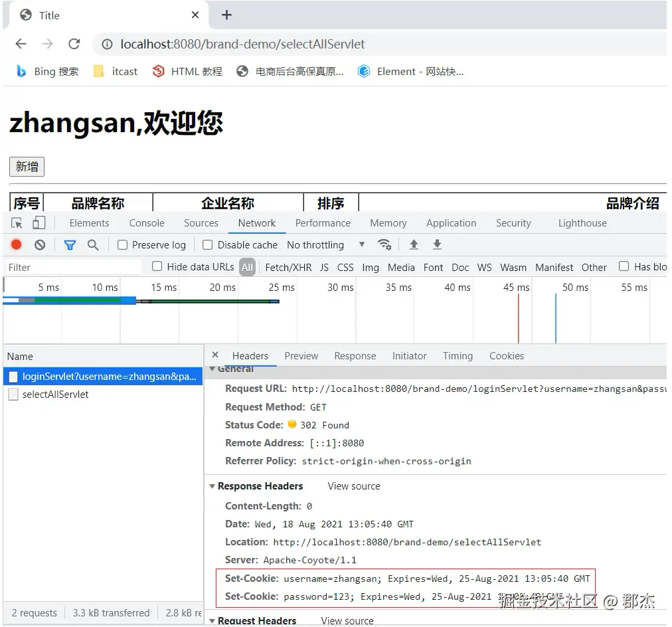Image resolution: width=672 pixels, height=627 pixels.
Task: Filter by Other requests
Action: (x=594, y=268)
